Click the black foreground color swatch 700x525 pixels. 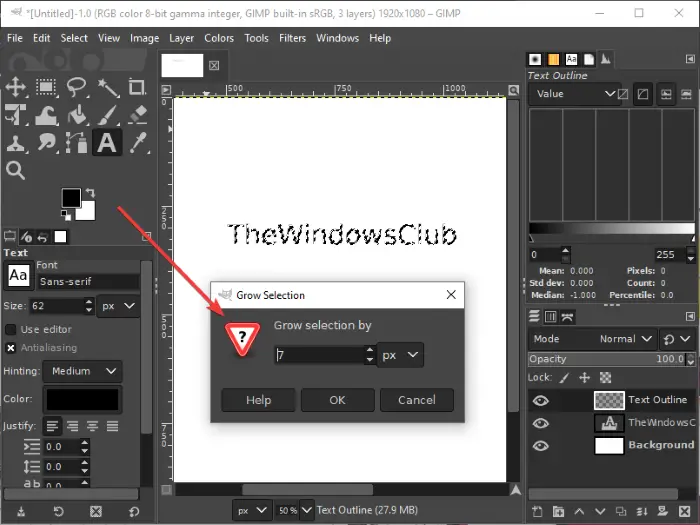pos(71,198)
